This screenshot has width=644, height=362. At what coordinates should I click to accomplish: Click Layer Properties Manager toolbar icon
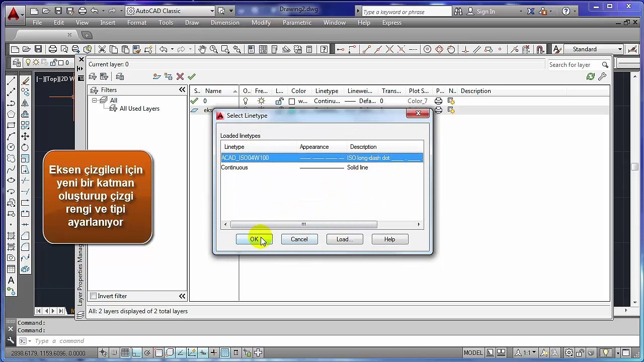pyautogui.click(x=17, y=63)
